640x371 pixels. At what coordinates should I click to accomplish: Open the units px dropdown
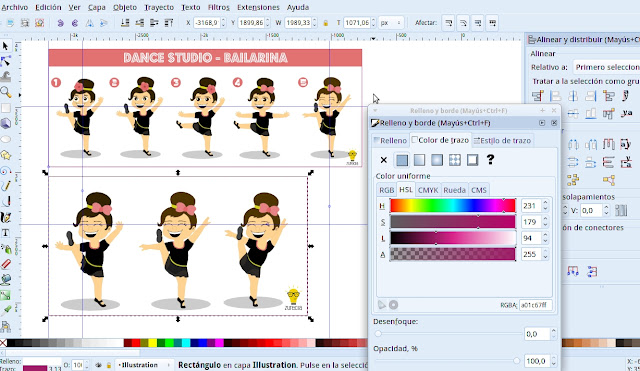pos(391,23)
